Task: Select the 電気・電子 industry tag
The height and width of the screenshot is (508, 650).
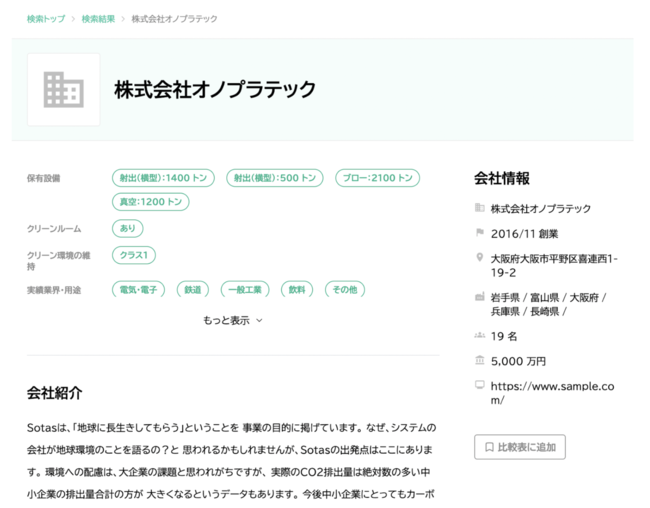Action: (x=140, y=290)
